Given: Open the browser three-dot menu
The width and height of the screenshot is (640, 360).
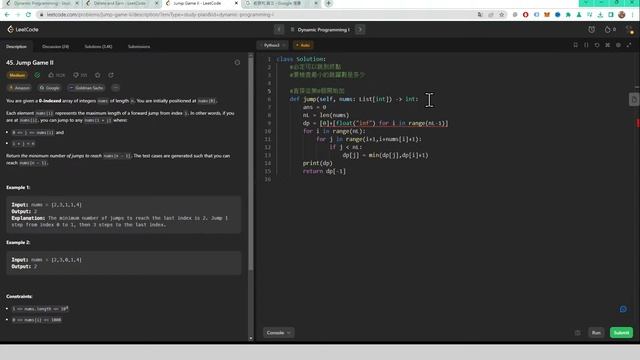Looking at the screenshot, I should 632,15.
